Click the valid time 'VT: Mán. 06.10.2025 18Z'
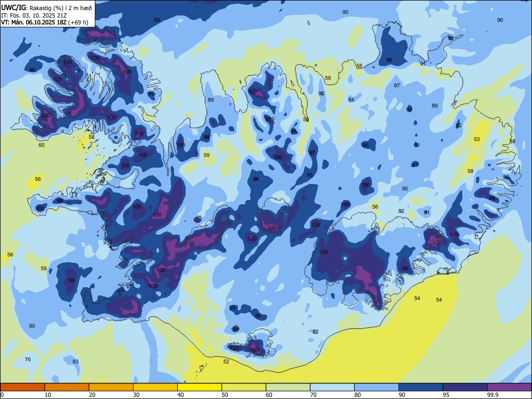 pyautogui.click(x=34, y=22)
